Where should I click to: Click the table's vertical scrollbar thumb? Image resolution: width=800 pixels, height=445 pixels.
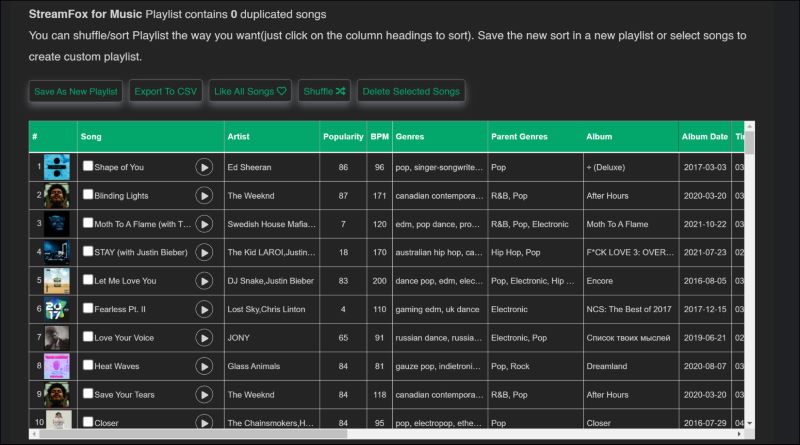(749, 141)
